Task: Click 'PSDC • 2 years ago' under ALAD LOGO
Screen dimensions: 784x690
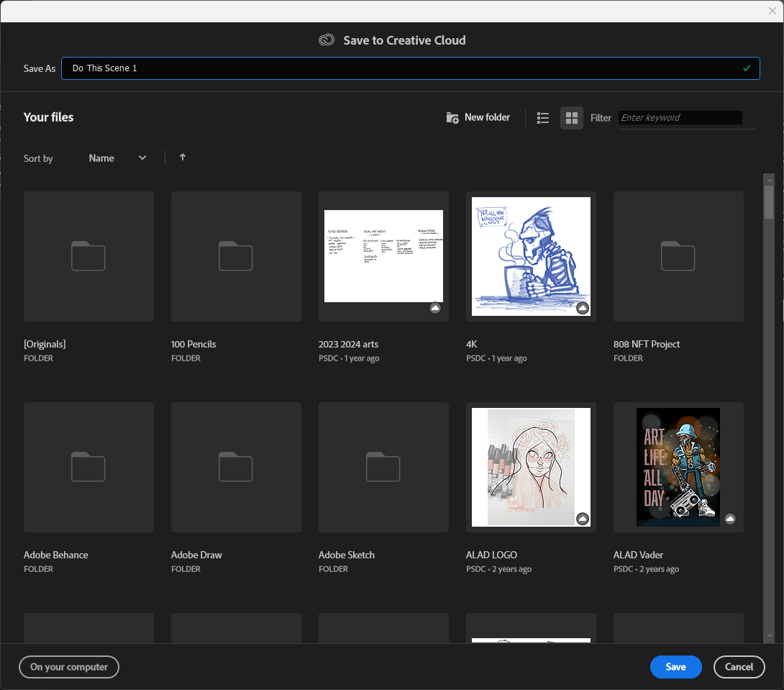Action: (498, 569)
